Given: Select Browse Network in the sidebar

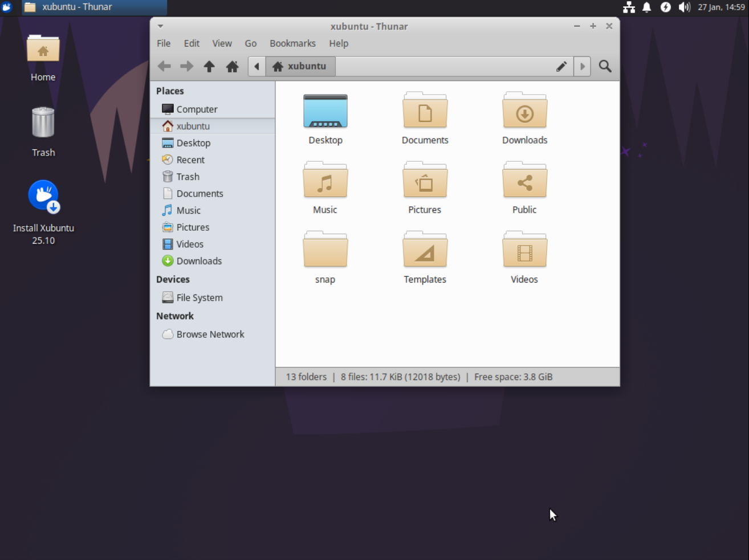Looking at the screenshot, I should 210,334.
